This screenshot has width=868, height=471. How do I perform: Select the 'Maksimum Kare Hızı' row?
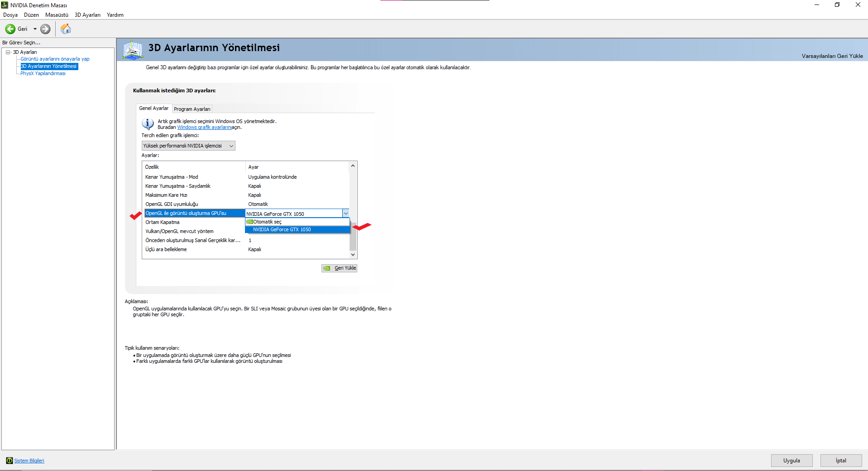[x=246, y=195]
